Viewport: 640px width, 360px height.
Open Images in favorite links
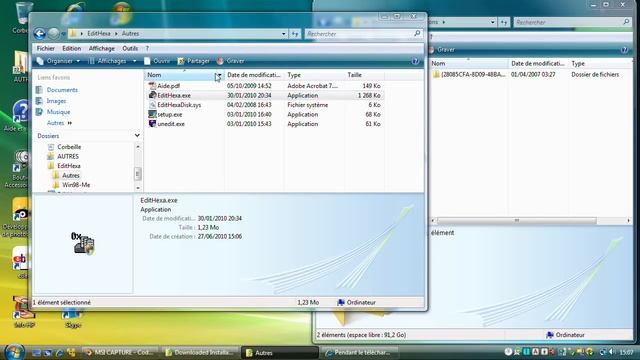point(56,101)
